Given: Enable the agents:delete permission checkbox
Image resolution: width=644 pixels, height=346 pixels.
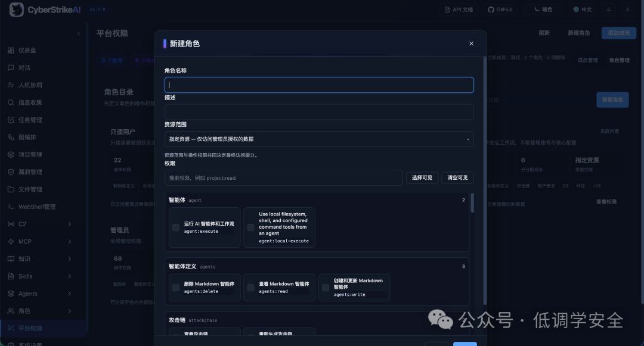Looking at the screenshot, I should tap(176, 288).
